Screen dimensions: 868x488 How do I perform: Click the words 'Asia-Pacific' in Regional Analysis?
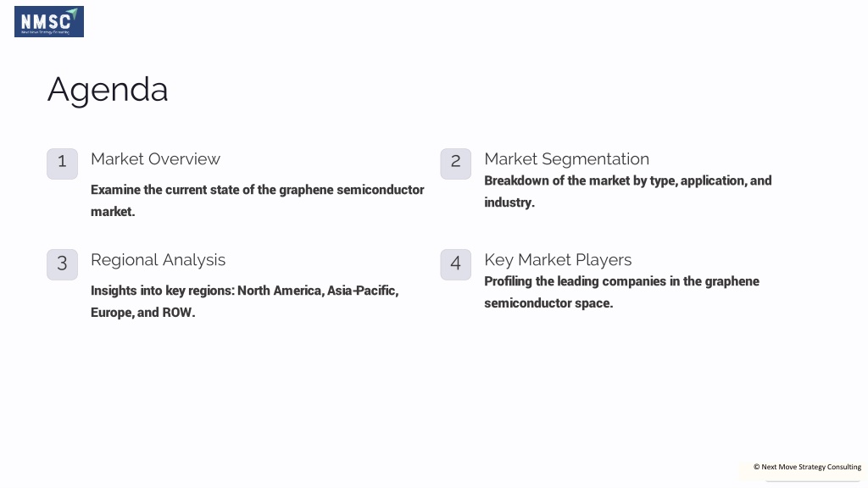pos(361,291)
